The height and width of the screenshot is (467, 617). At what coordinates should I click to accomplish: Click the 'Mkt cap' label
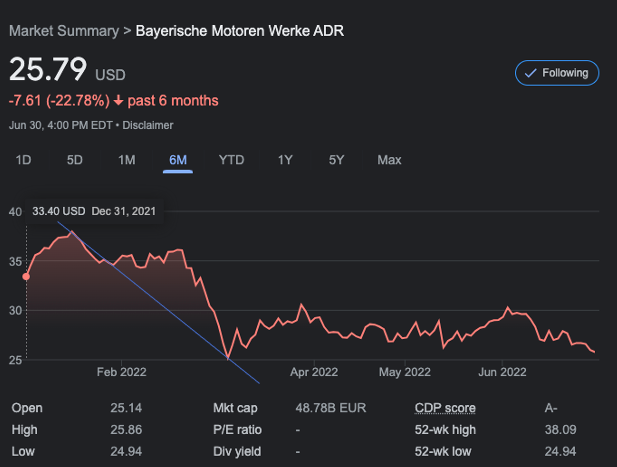coord(235,408)
